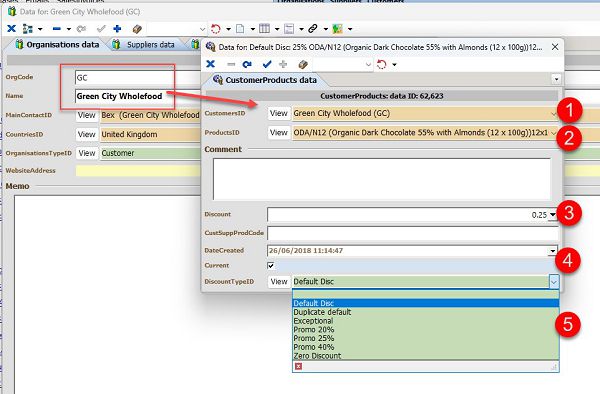The width and height of the screenshot is (600, 394).
Task: Click View button next to CountriesID
Action: (x=87, y=135)
